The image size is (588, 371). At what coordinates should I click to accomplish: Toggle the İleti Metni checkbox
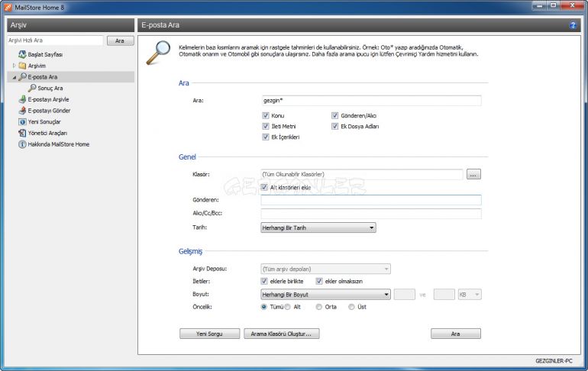[x=266, y=126]
